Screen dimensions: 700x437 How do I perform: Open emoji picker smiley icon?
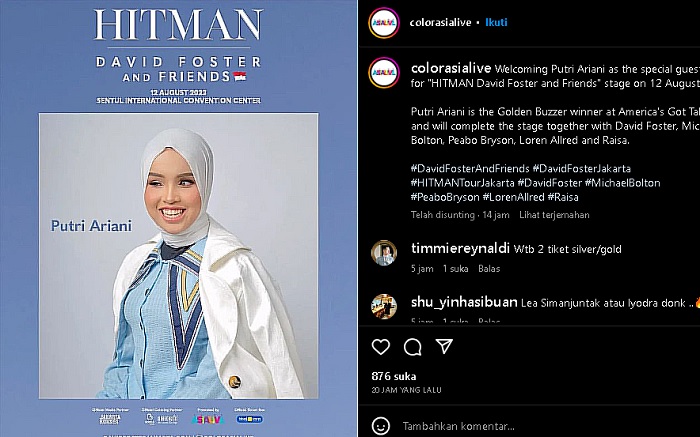[381, 426]
